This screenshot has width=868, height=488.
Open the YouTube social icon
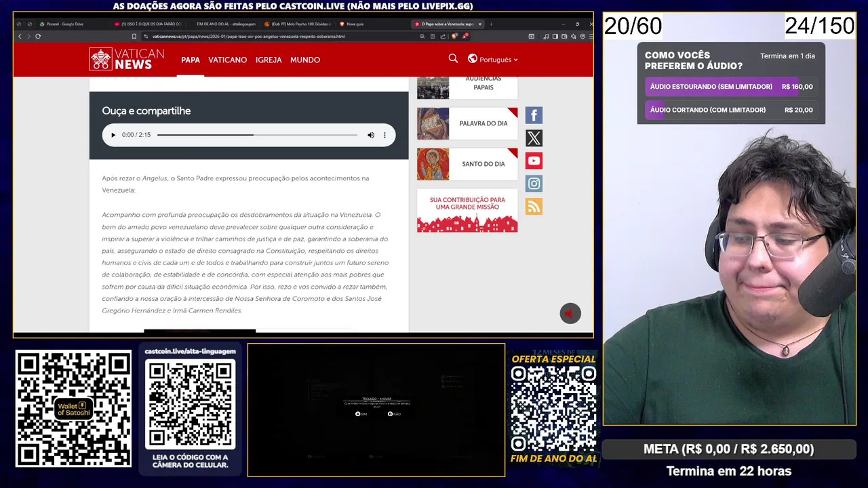pos(534,161)
